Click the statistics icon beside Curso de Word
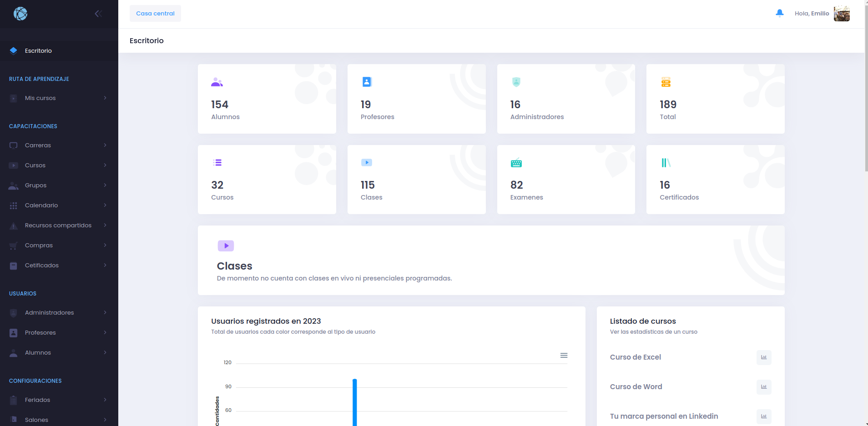868x426 pixels. (x=764, y=387)
